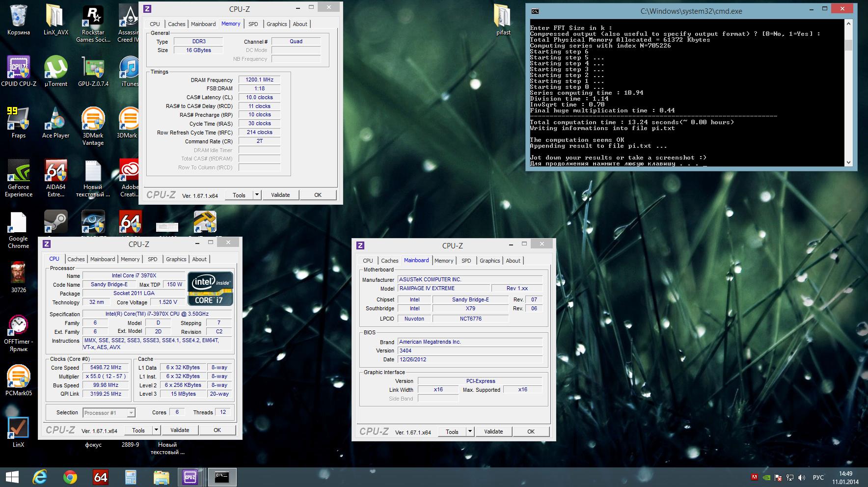Click the BIOS version 3404 field

[x=470, y=351]
